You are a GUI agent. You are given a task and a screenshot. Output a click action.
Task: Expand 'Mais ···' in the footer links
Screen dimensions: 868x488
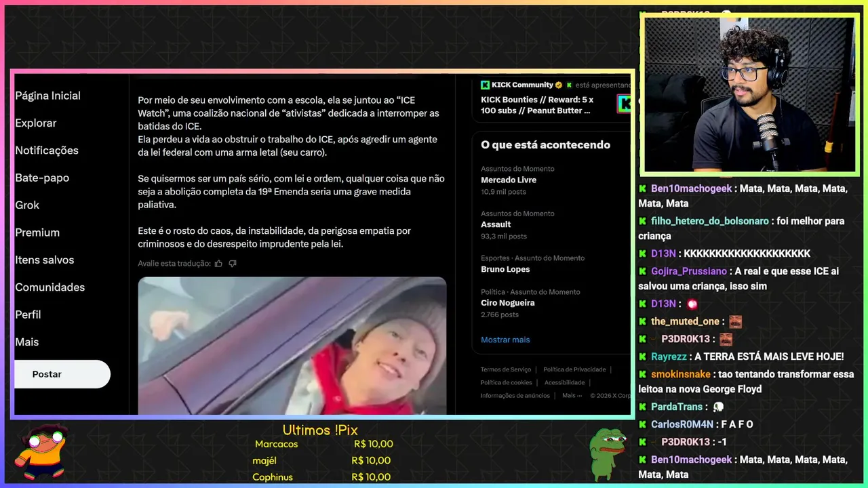tap(572, 395)
